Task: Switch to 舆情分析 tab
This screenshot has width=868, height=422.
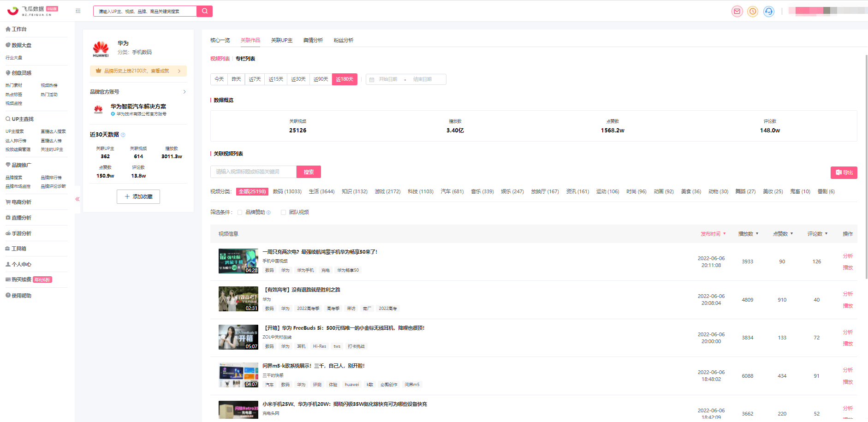Action: [x=313, y=41]
